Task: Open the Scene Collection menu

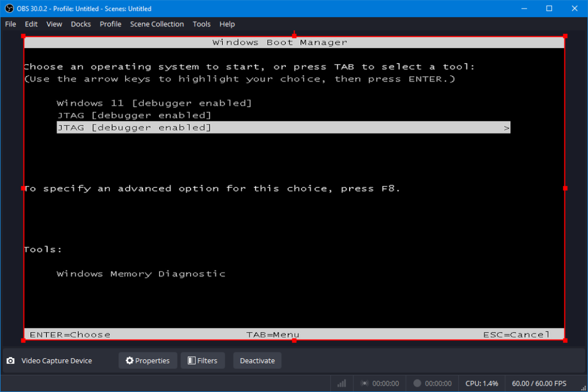Action: (157, 24)
